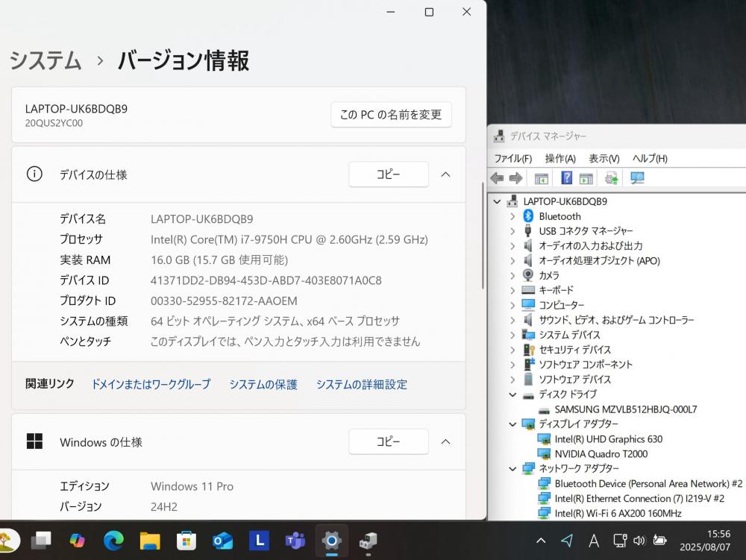The width and height of the screenshot is (746, 560).
Task: Click the blue L app taskbar icon
Action: pos(259,541)
